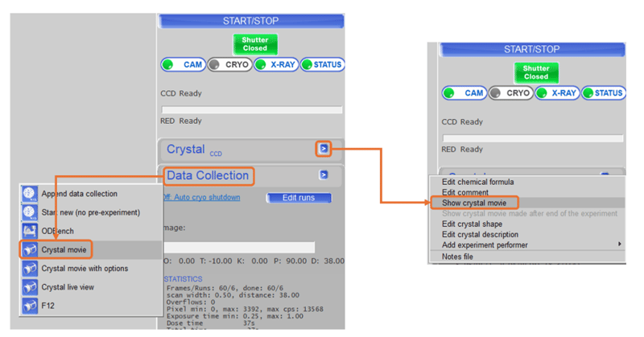Click the Crystal movie with options icon
Viewport: 644px width, 337px height.
coord(30,269)
